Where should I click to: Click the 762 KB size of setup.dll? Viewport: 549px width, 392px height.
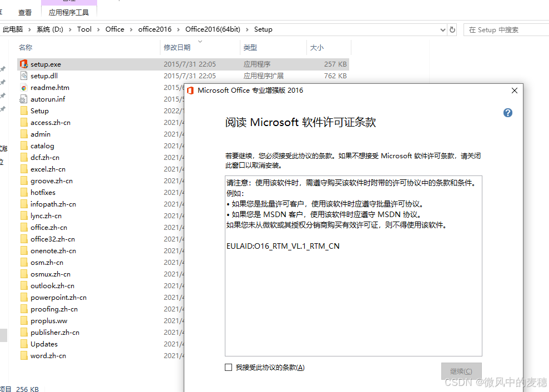click(335, 76)
